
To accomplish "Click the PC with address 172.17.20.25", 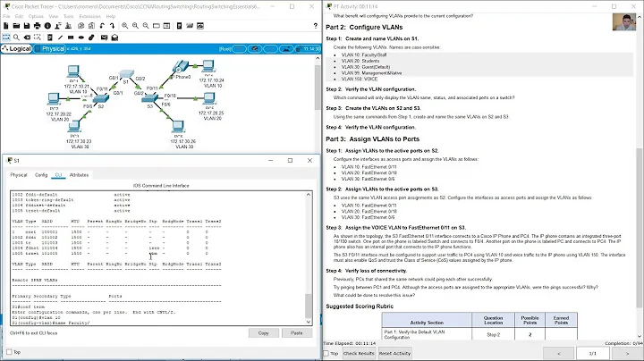I will point(209,98).
